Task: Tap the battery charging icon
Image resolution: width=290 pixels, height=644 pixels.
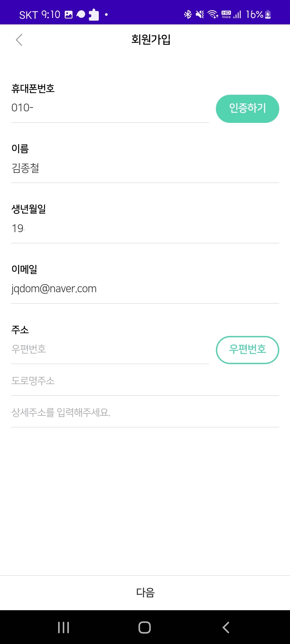Action: (x=268, y=14)
